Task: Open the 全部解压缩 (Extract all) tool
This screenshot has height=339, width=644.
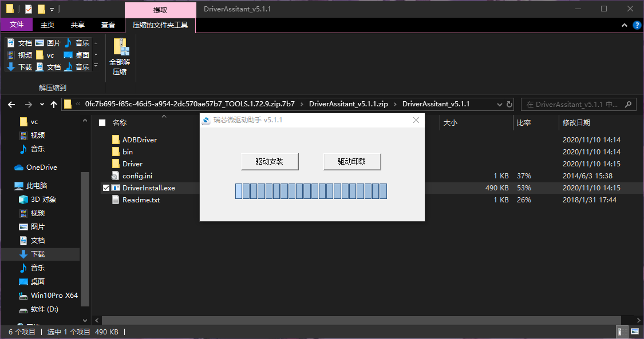Action: (x=120, y=55)
